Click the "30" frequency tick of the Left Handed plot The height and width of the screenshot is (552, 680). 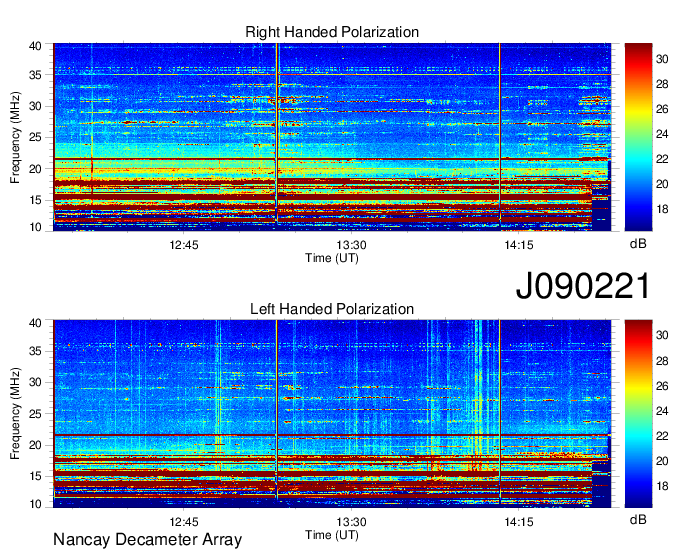point(35,382)
